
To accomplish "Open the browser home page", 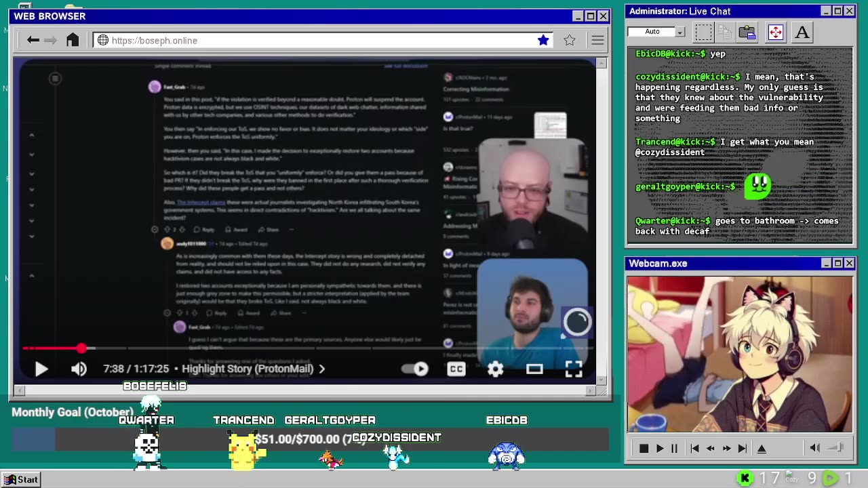I will 73,40.
